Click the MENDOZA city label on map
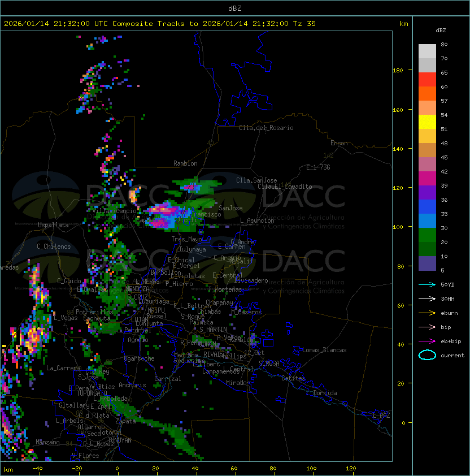Screen dimensions: 470x476 [137, 288]
